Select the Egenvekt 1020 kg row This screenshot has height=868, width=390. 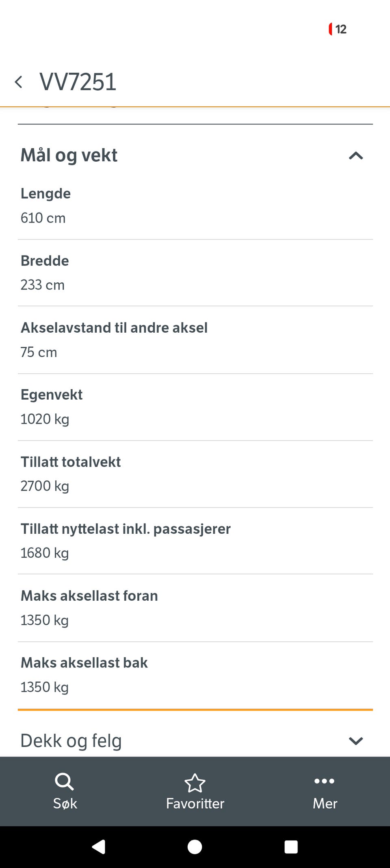[195, 407]
